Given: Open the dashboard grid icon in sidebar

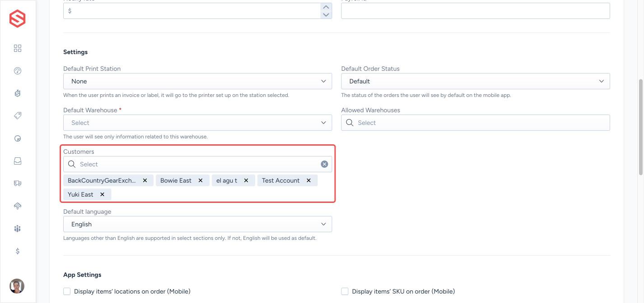Looking at the screenshot, I should tap(18, 48).
